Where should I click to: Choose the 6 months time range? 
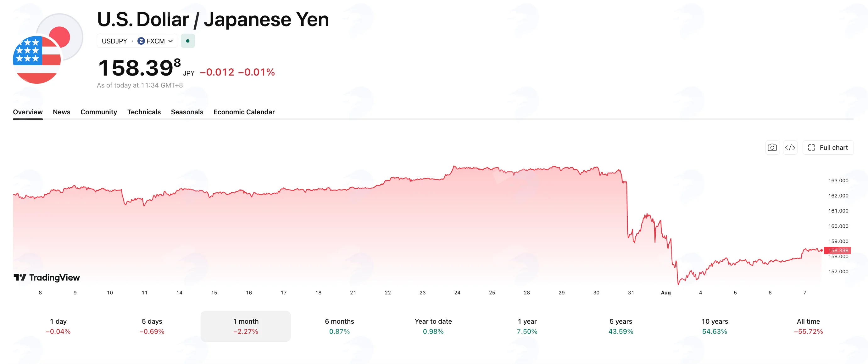[x=339, y=326]
